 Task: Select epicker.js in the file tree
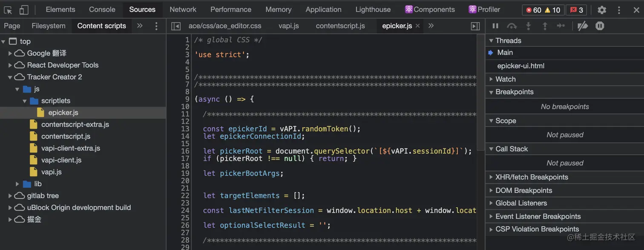[x=63, y=113]
